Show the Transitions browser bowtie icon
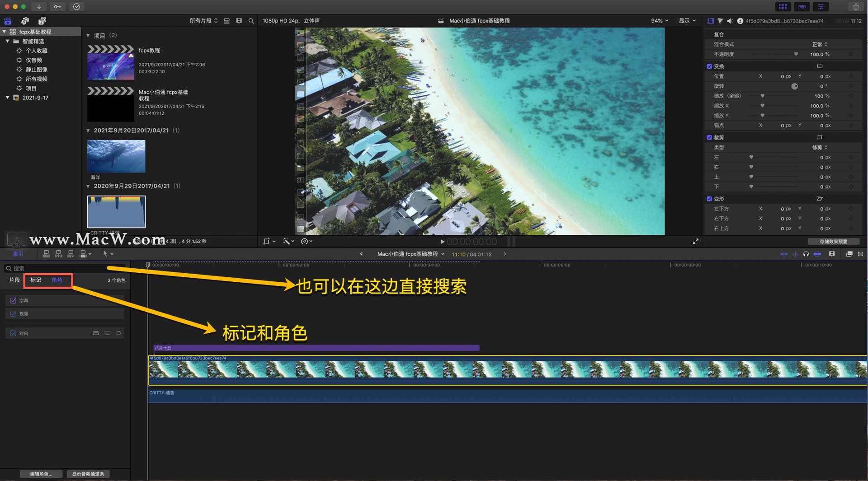 (860, 254)
